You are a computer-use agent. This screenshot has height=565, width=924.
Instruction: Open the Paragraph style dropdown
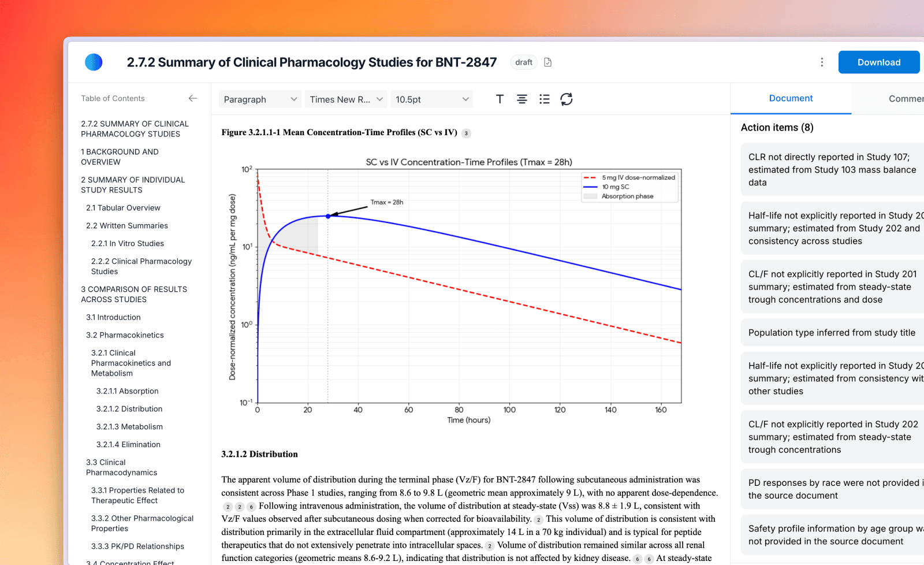point(260,99)
